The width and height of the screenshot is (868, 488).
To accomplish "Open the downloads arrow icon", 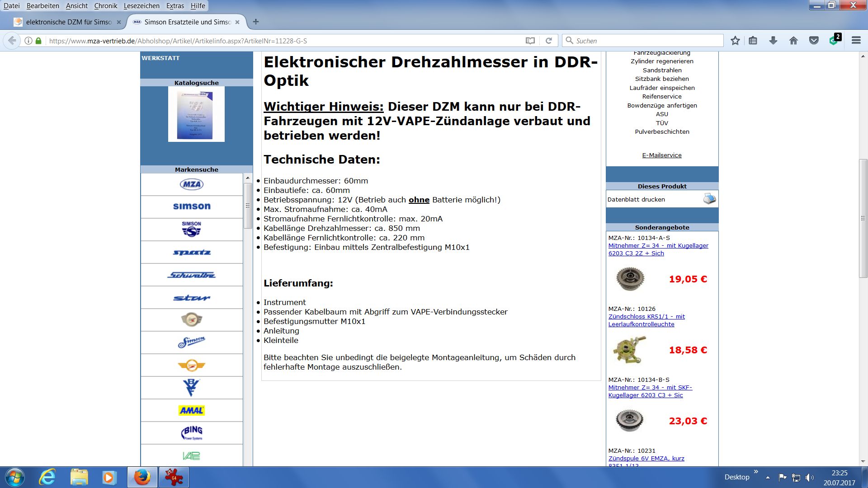I will 773,41.
